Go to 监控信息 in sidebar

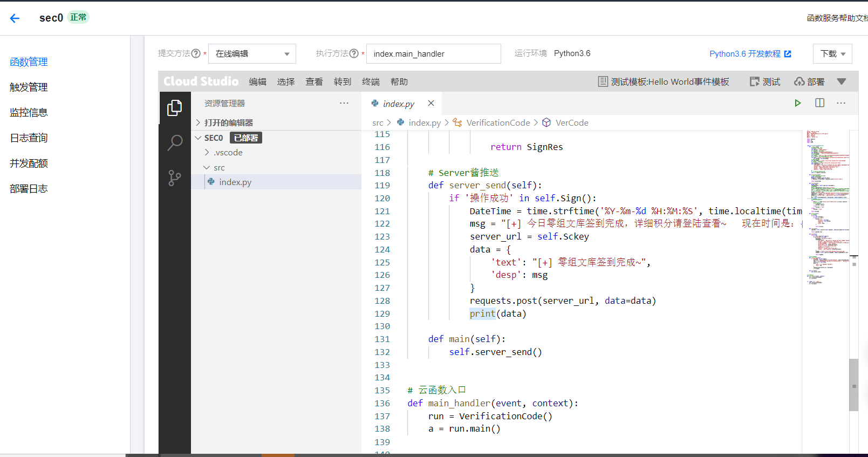29,113
